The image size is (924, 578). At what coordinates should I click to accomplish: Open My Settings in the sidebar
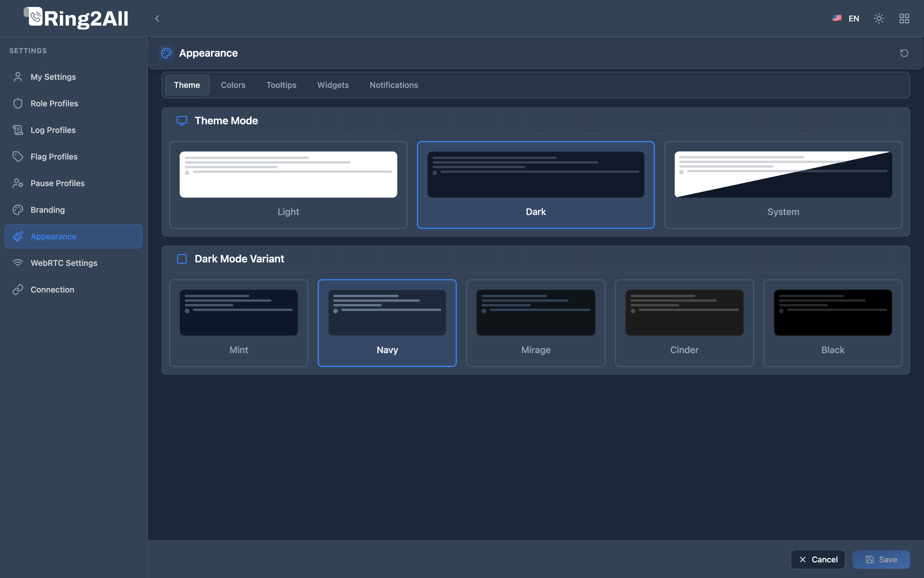click(x=73, y=77)
